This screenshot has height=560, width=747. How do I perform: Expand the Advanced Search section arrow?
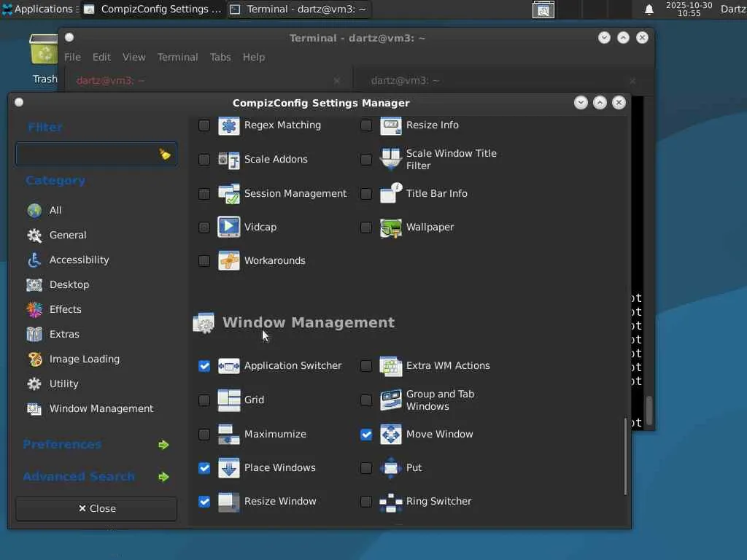[163, 477]
